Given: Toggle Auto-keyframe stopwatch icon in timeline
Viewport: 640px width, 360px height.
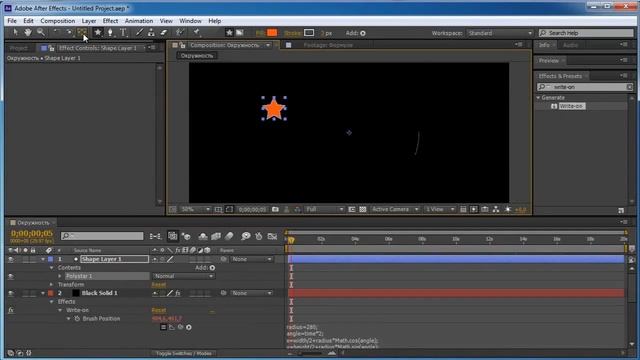Looking at the screenshot, I should 258,236.
